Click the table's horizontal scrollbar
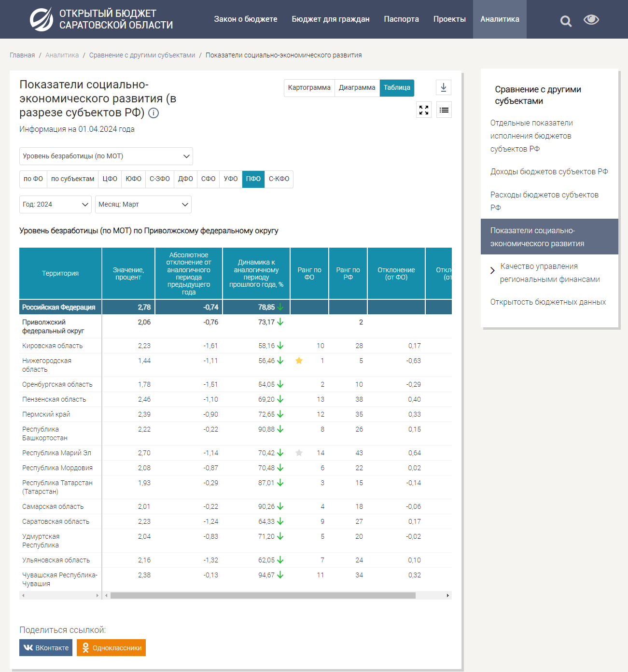This screenshot has width=628, height=672. click(x=263, y=596)
